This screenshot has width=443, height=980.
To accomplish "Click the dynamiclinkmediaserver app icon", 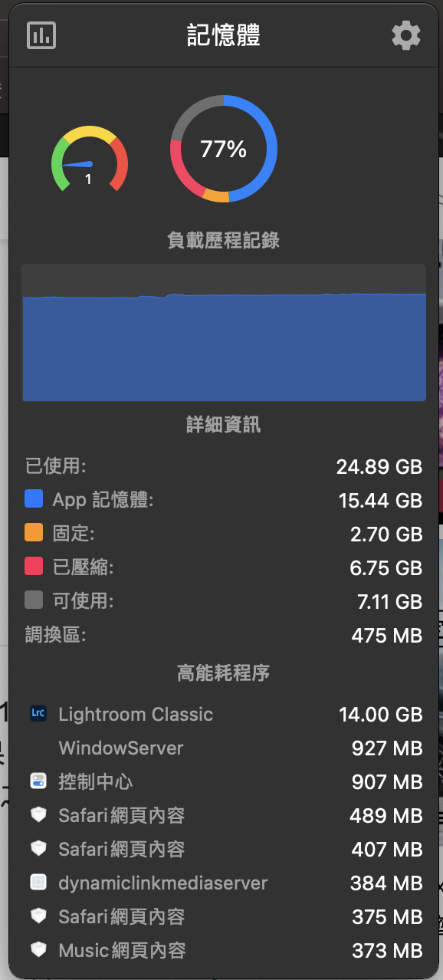I will 38,882.
